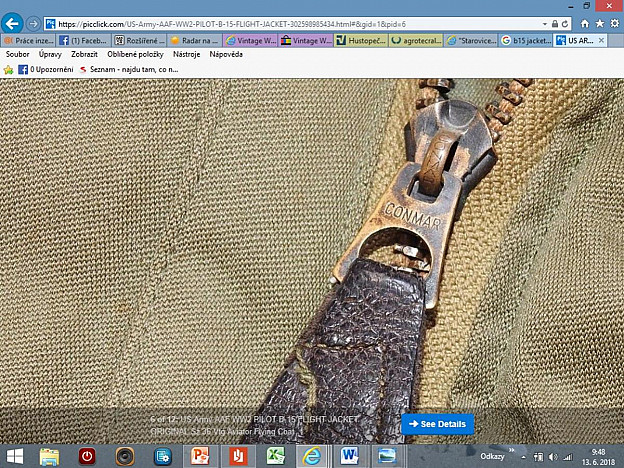Image resolution: width=624 pixels, height=468 pixels.
Task: Open PowerPoint from the taskbar
Action: tap(200, 456)
